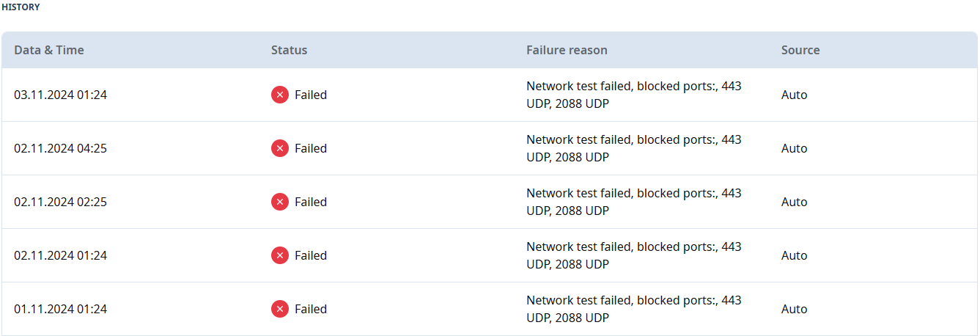This screenshot has height=336, width=980.
Task: Click the Status column header
Action: [289, 50]
